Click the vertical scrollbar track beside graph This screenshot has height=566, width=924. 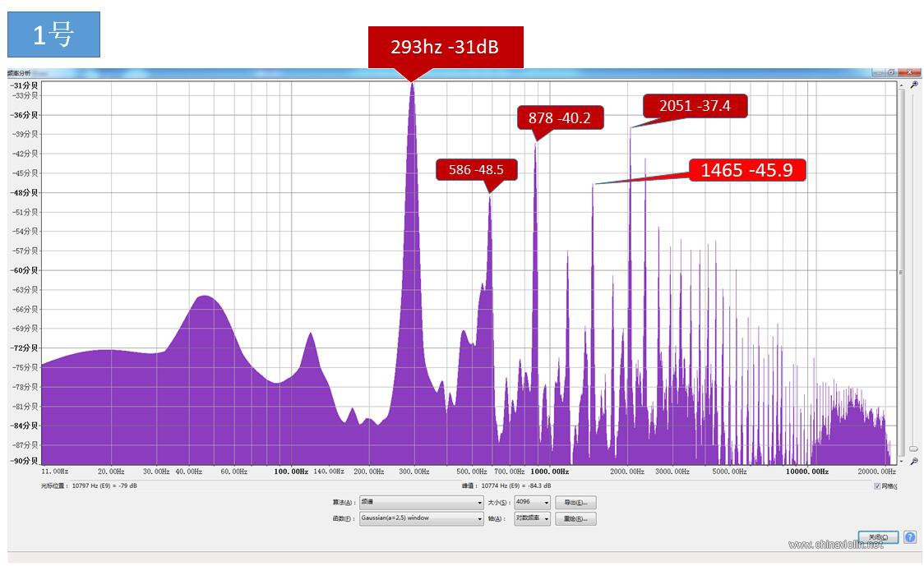click(x=901, y=273)
